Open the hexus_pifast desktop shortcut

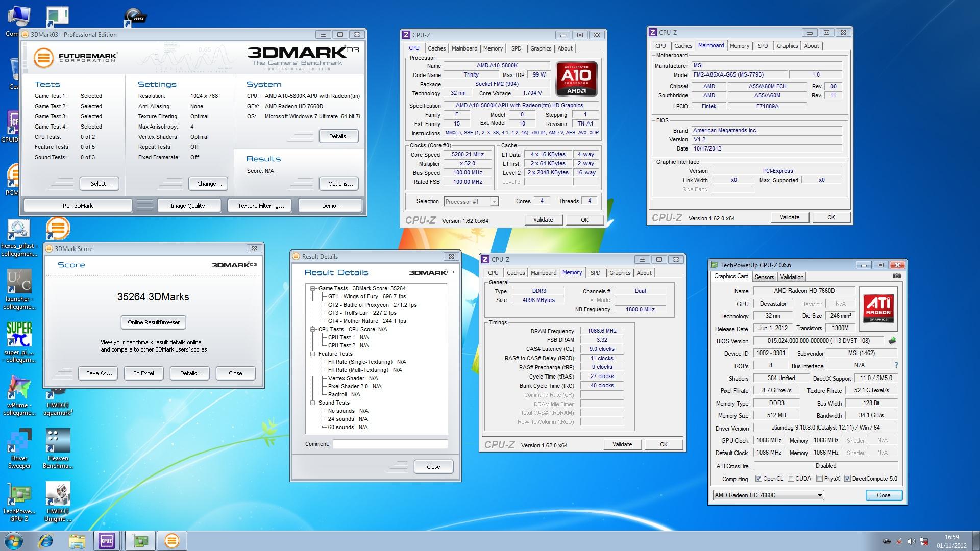coord(19,237)
